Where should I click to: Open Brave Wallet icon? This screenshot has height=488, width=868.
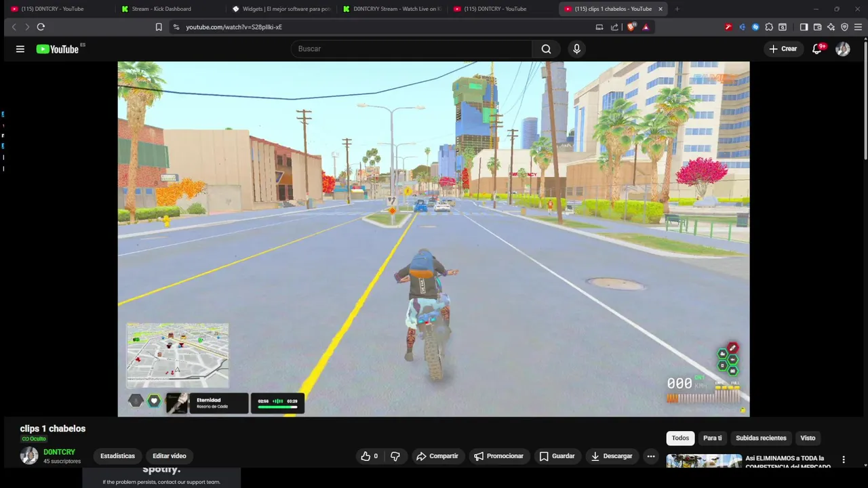pos(817,27)
